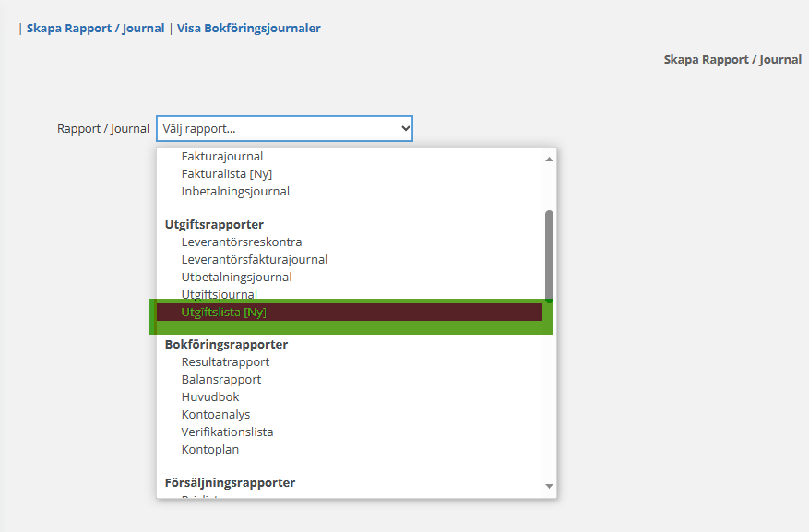Select the Utgiftsjournal option

(x=220, y=295)
